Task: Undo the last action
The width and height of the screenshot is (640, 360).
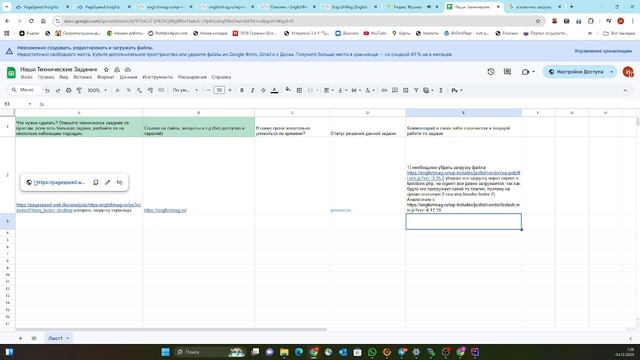Action: (x=47, y=90)
